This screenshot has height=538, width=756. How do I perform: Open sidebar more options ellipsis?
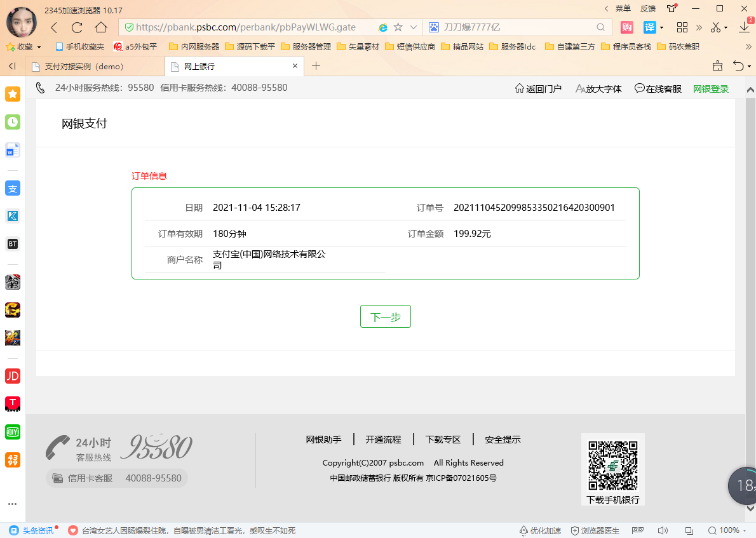pos(13,504)
